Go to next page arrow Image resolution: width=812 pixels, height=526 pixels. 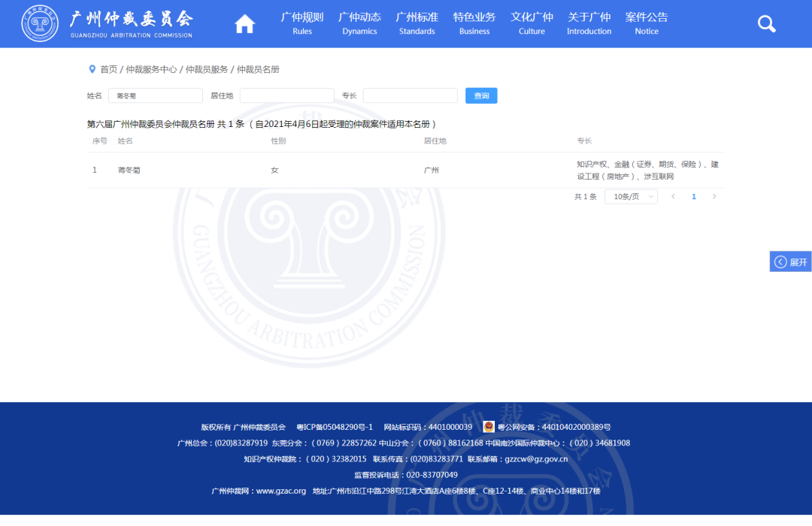coord(714,197)
